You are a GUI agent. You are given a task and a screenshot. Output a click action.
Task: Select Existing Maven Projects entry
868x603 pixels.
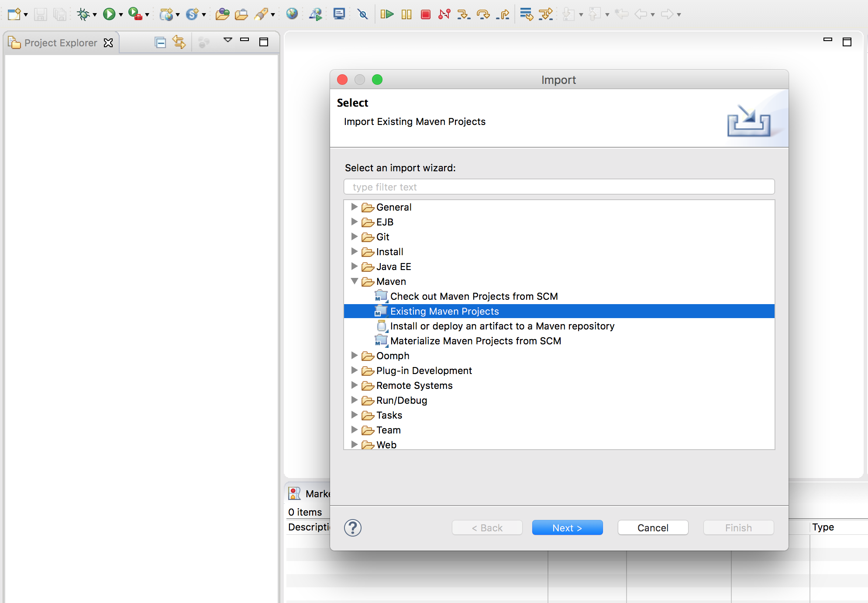[559, 311]
